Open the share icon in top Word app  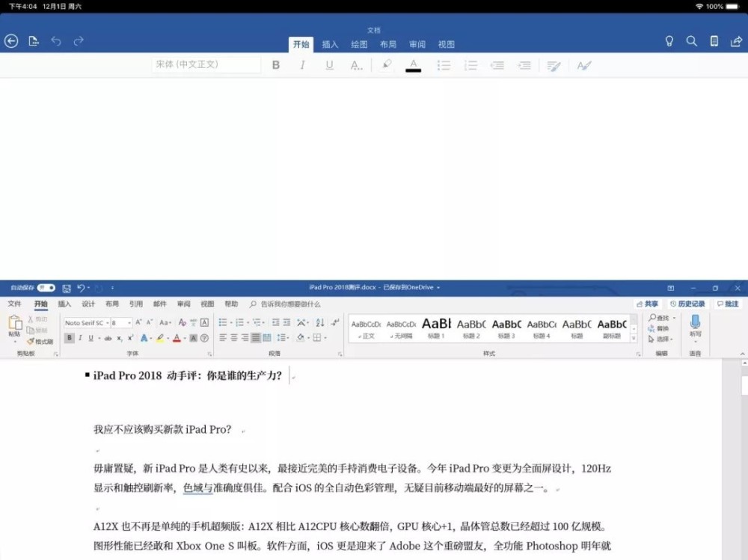(x=736, y=41)
